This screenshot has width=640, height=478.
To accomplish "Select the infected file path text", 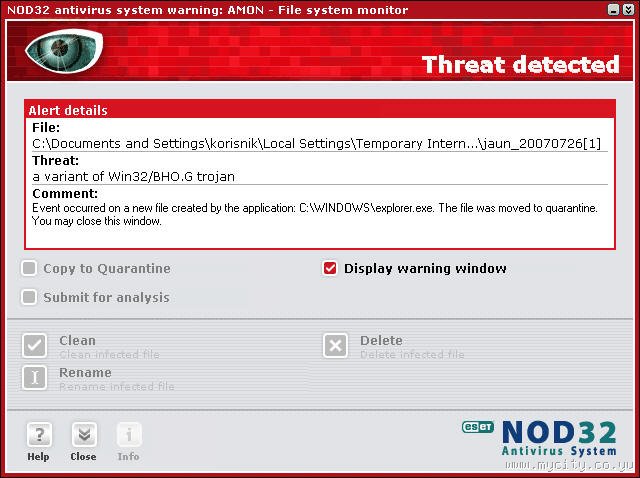I will (x=316, y=144).
